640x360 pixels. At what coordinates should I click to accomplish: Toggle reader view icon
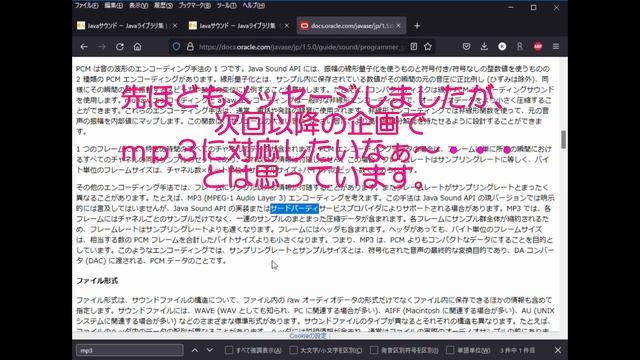click(414, 47)
